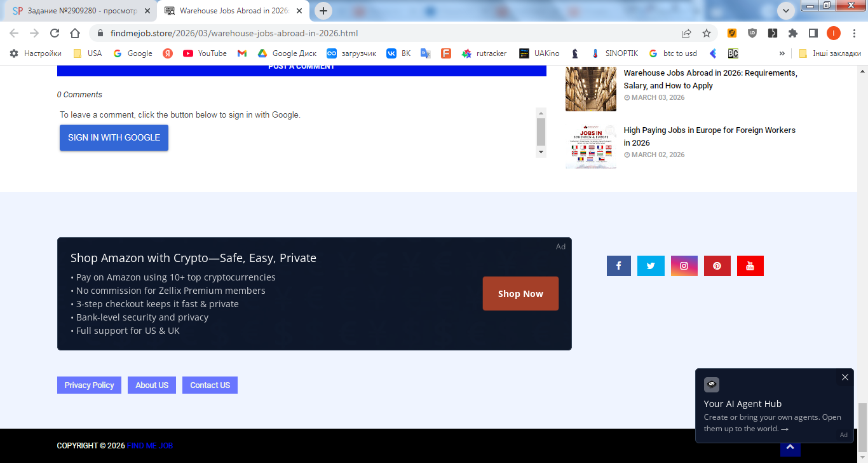Screen dimensions: 868x463
Task: Open the Настройки settings bookmark
Action: (36, 53)
